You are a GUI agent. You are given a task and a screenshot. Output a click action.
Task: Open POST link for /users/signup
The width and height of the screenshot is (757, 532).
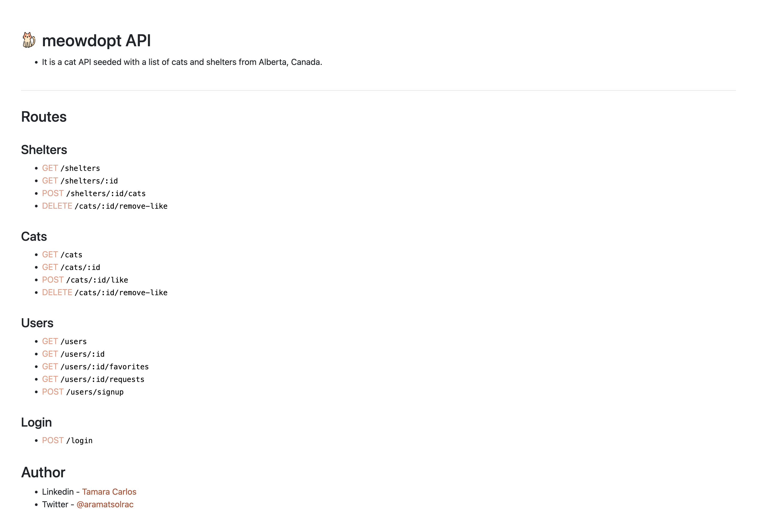point(53,392)
